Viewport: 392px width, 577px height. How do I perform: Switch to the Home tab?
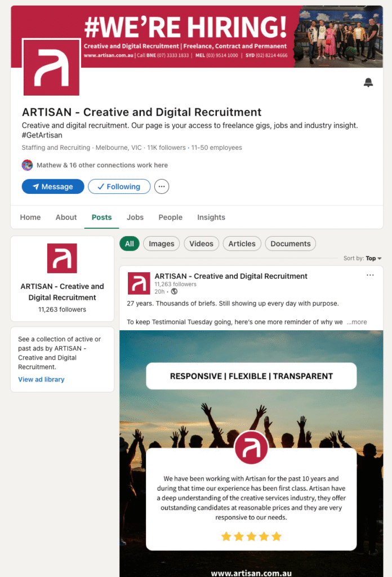(30, 218)
